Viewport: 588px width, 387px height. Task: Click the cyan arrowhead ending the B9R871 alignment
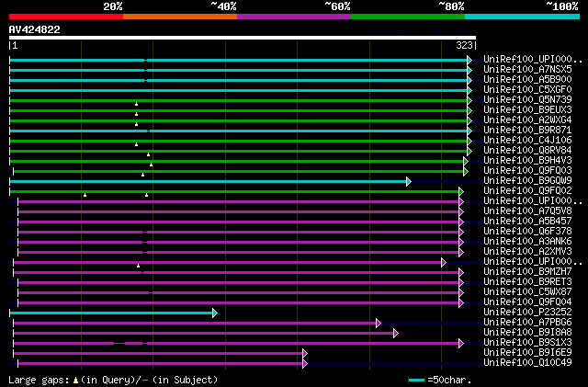pyautogui.click(x=469, y=131)
